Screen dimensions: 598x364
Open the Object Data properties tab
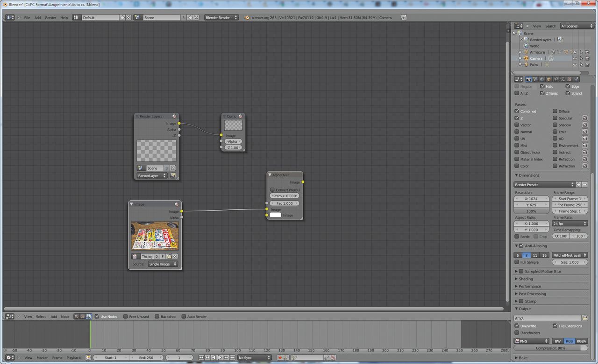click(x=562, y=79)
